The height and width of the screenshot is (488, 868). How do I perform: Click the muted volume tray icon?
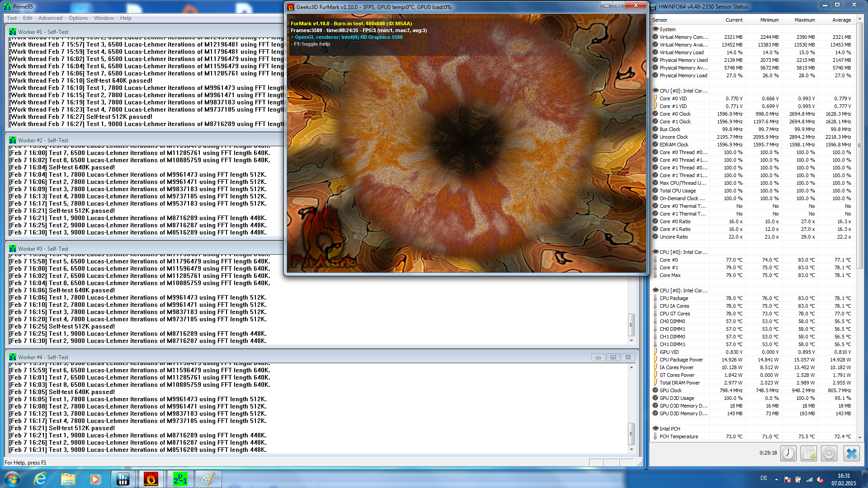point(820,479)
